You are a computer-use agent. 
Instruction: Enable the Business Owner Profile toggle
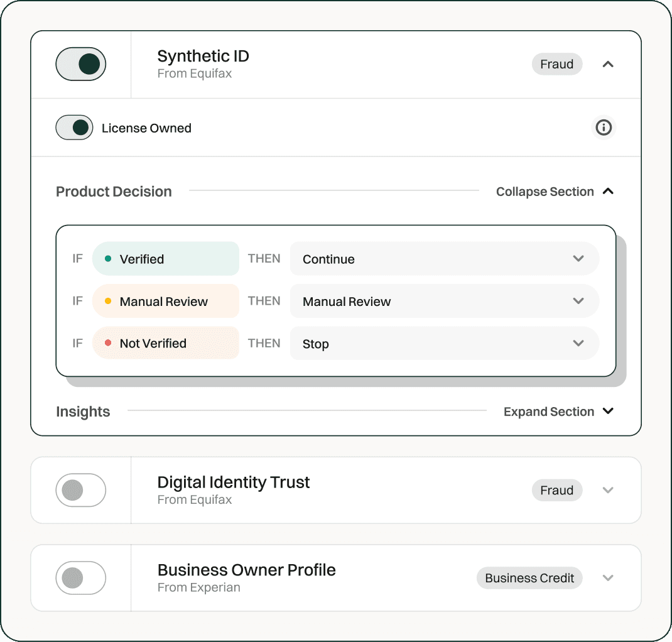[x=81, y=578]
